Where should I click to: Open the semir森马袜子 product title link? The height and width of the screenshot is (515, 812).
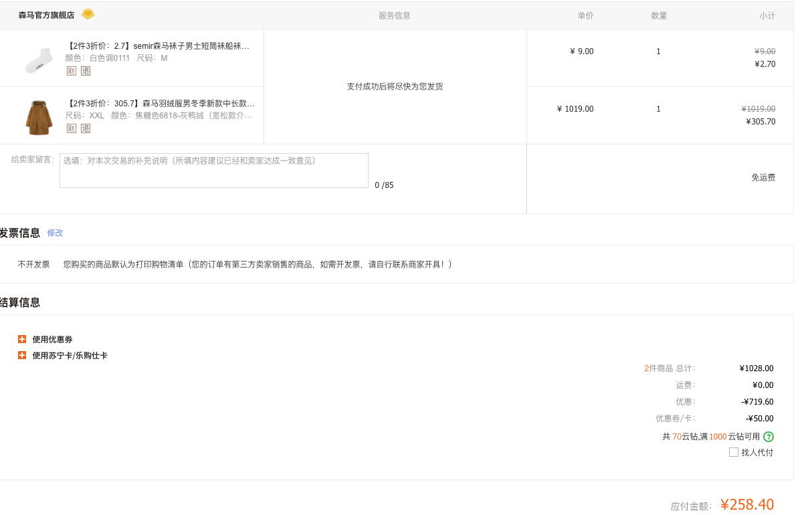click(x=157, y=46)
